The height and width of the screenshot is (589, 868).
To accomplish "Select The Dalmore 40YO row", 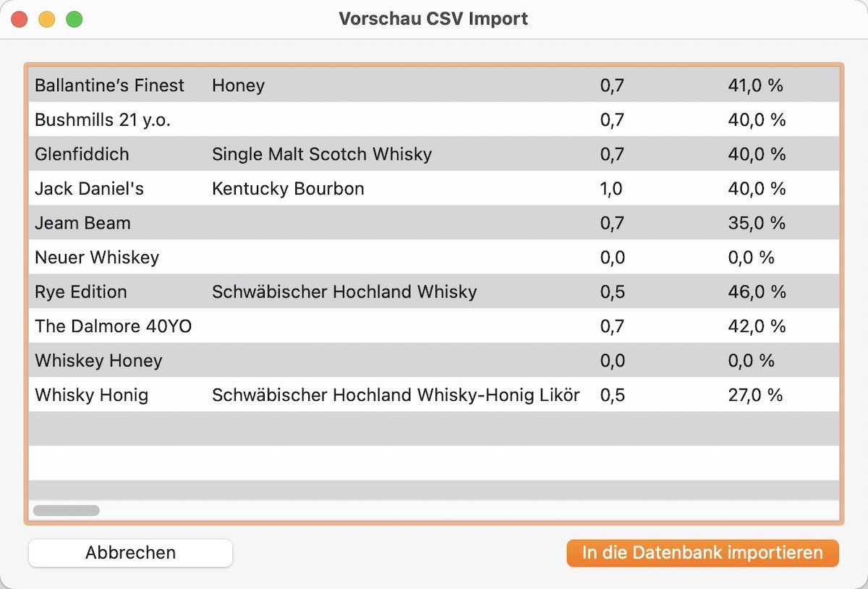I will pyautogui.click(x=434, y=326).
